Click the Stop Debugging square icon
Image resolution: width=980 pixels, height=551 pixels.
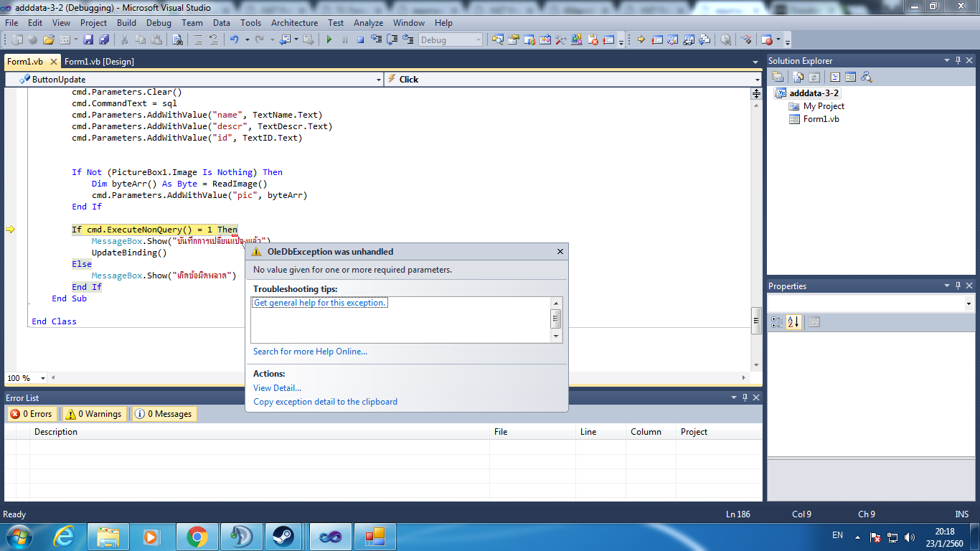tap(360, 40)
